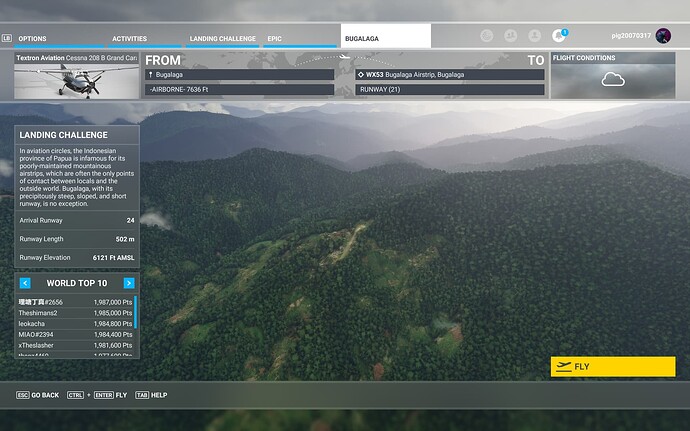690x431 pixels.
Task: Click Help in the bottom bar
Action: [x=151, y=395]
